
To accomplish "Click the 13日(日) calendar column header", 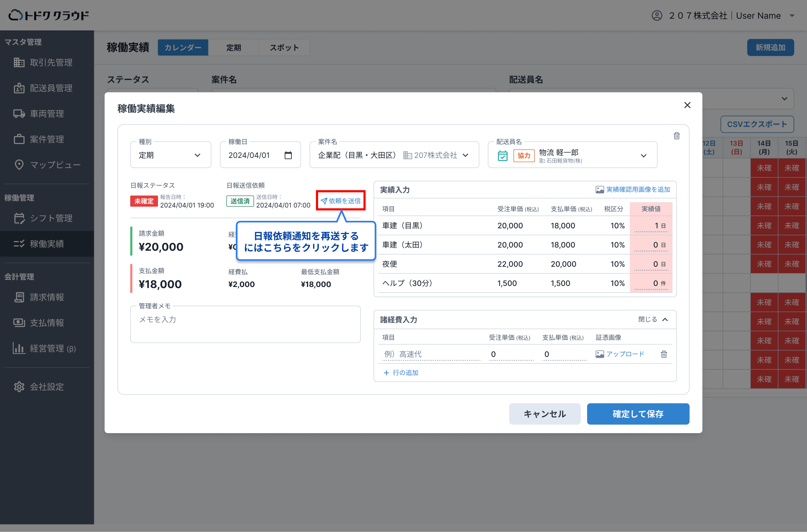I will click(x=737, y=148).
